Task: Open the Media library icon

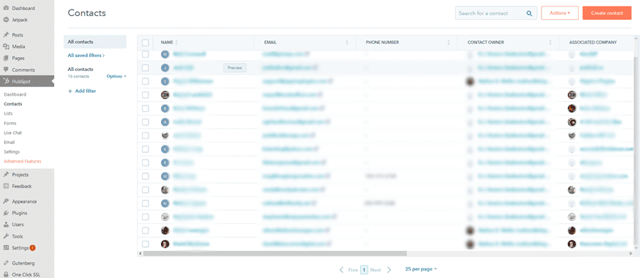Action: click(x=6, y=46)
